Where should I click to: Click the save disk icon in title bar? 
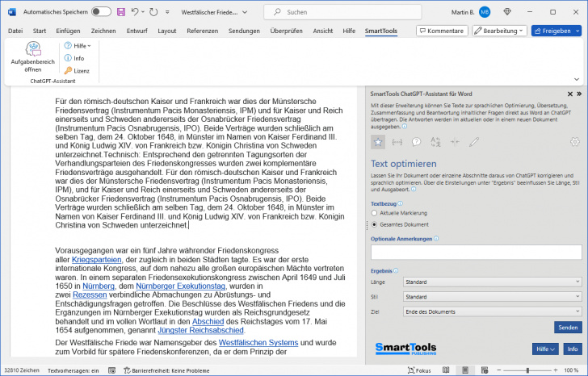click(x=121, y=12)
